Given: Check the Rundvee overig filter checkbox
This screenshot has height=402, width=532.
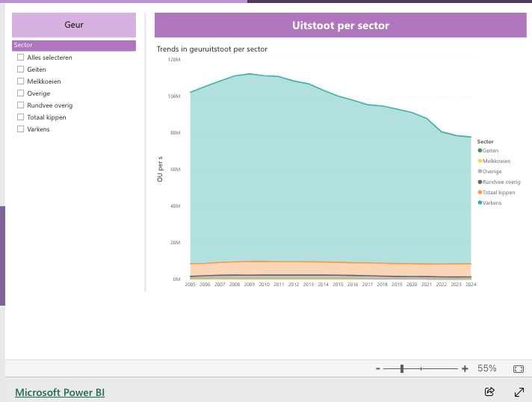Looking at the screenshot, I should [21, 105].
